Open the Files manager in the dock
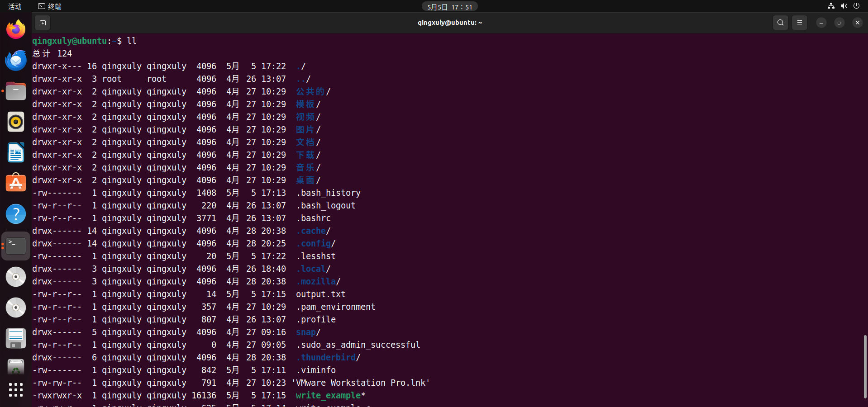 (16, 91)
